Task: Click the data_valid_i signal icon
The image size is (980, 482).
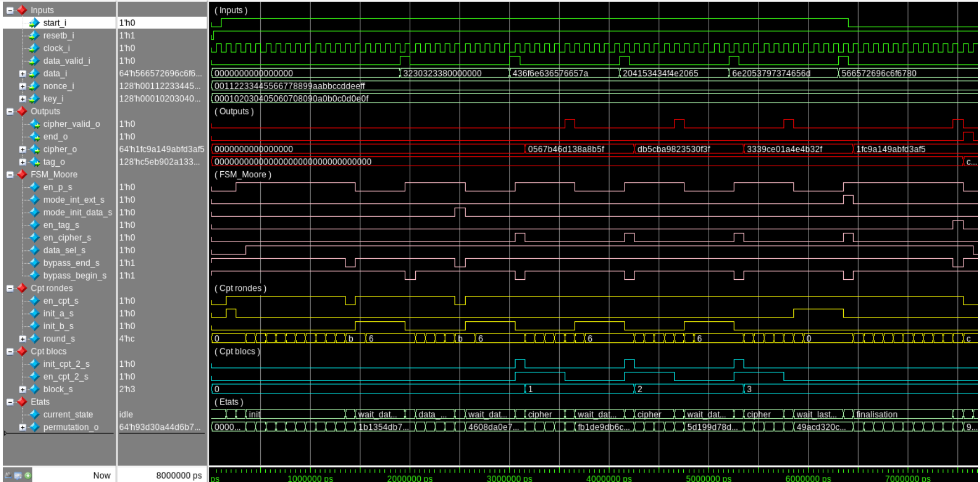Action: pyautogui.click(x=34, y=61)
